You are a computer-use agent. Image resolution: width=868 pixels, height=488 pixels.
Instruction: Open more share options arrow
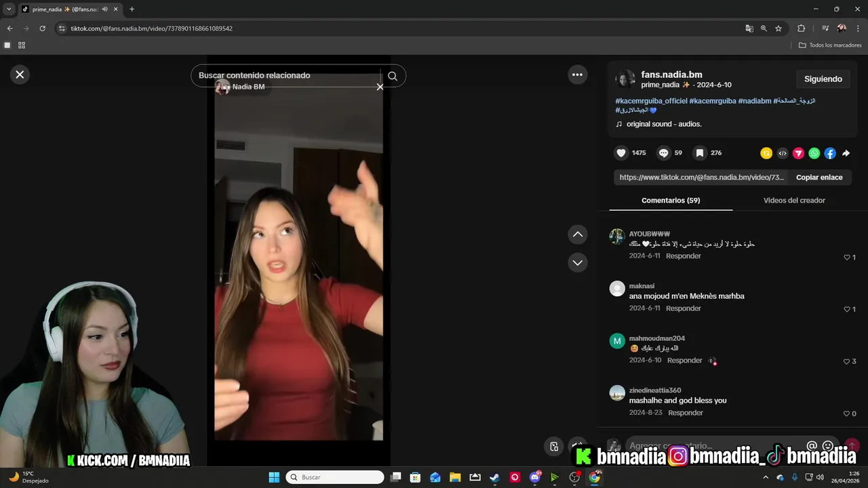click(846, 153)
